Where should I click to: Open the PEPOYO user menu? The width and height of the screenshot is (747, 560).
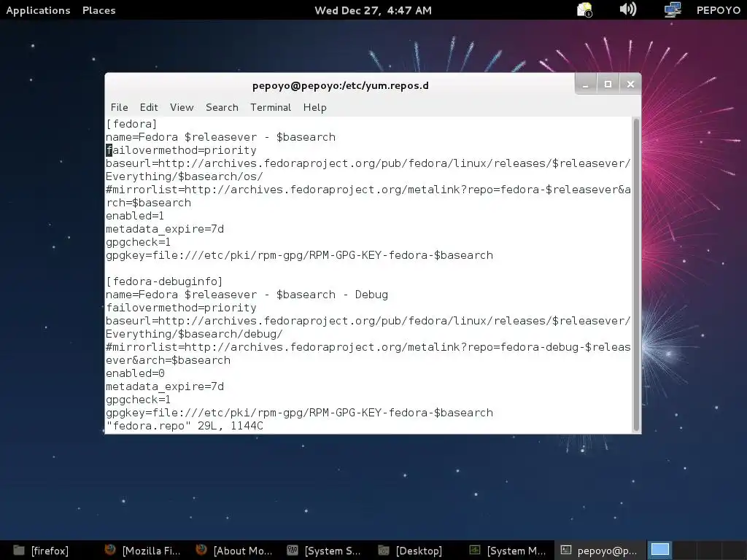point(719,10)
